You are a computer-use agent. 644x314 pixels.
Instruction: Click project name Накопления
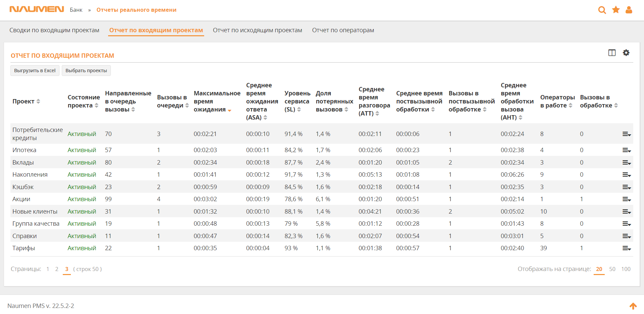(30, 175)
